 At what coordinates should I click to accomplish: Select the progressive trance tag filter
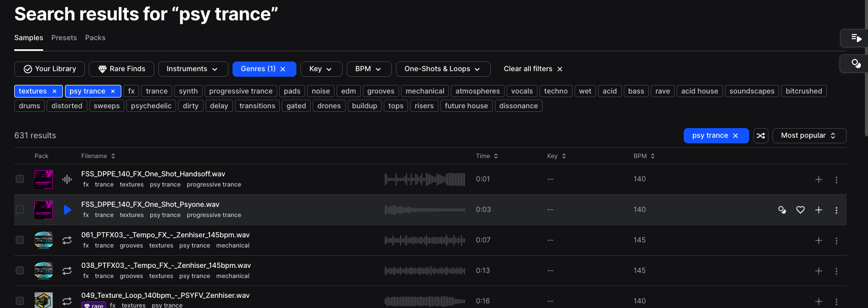click(x=241, y=91)
